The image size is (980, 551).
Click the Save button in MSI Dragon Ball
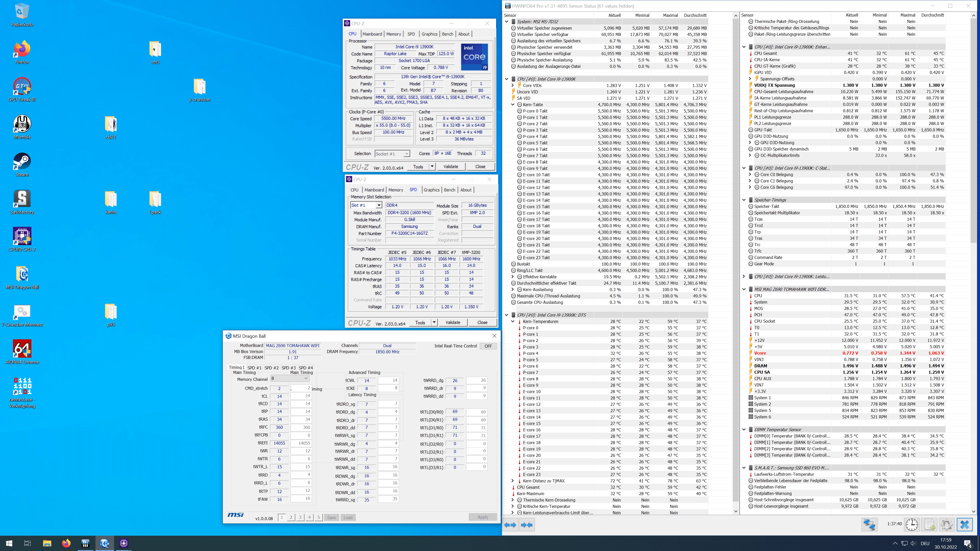[332, 518]
